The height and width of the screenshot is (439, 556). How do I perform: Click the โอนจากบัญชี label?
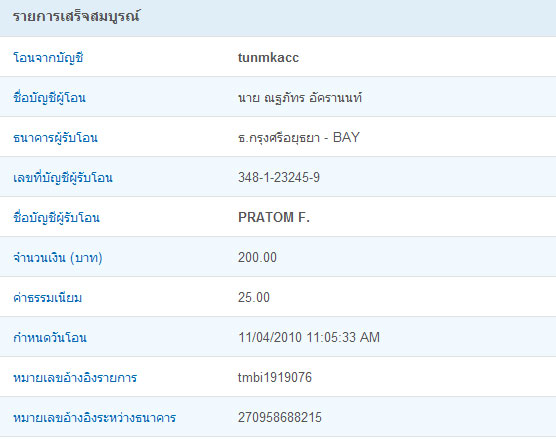48,57
